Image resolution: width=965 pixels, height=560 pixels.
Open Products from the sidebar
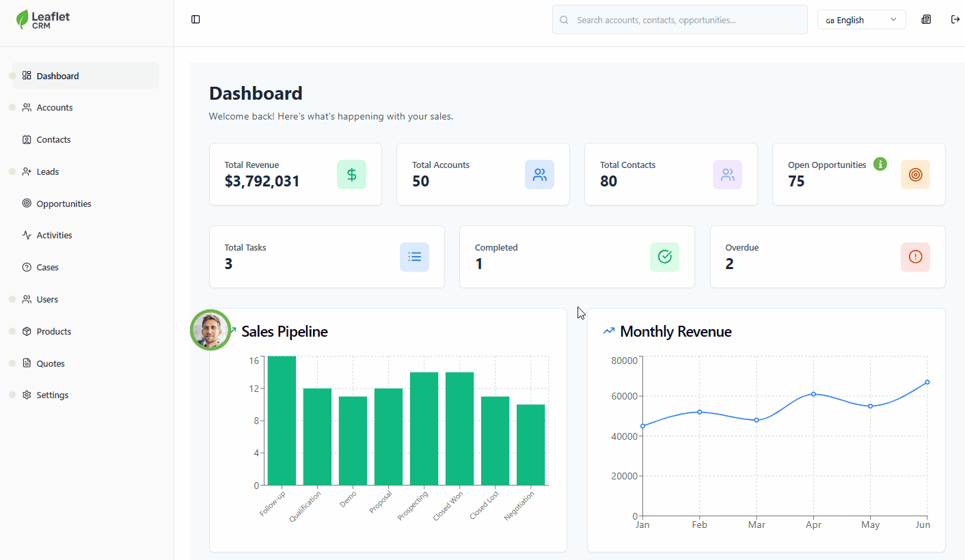pos(85,331)
